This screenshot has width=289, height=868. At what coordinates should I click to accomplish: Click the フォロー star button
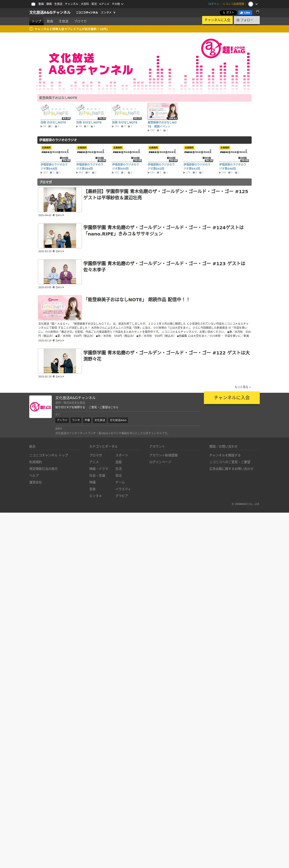point(247,20)
